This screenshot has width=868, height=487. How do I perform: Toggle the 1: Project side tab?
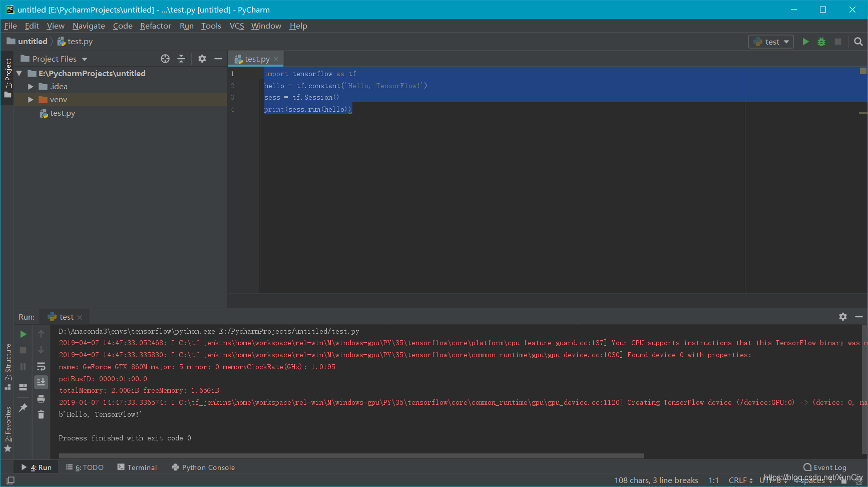[8, 78]
